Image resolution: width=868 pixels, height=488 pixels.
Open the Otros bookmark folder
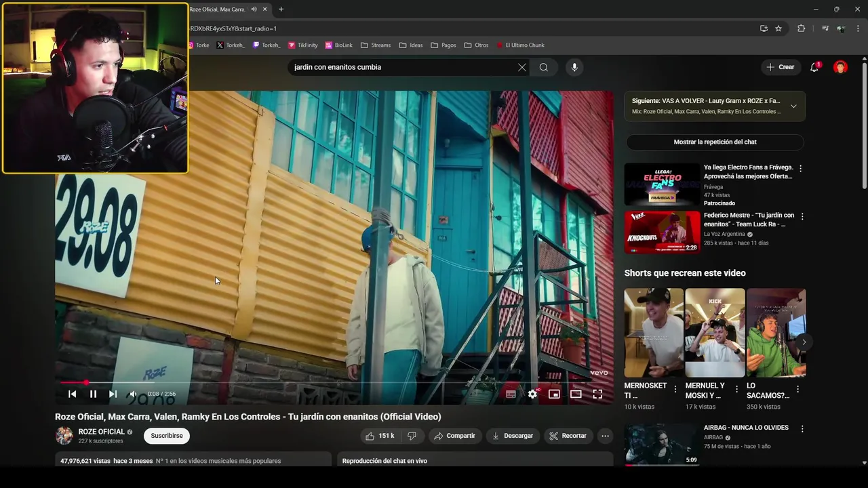coord(476,45)
